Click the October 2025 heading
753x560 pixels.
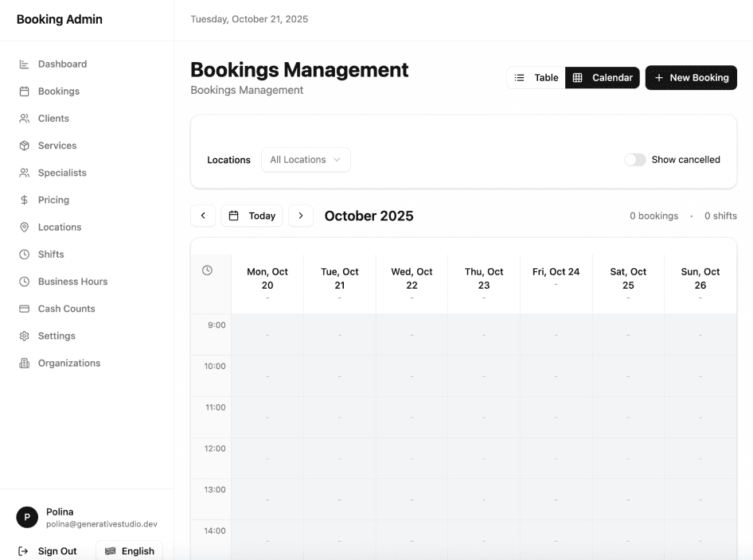pyautogui.click(x=369, y=216)
